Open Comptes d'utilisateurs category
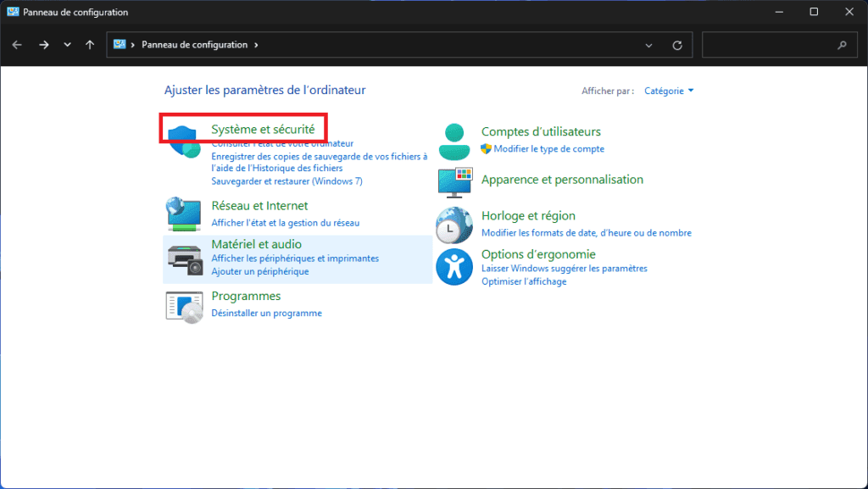 tap(541, 131)
